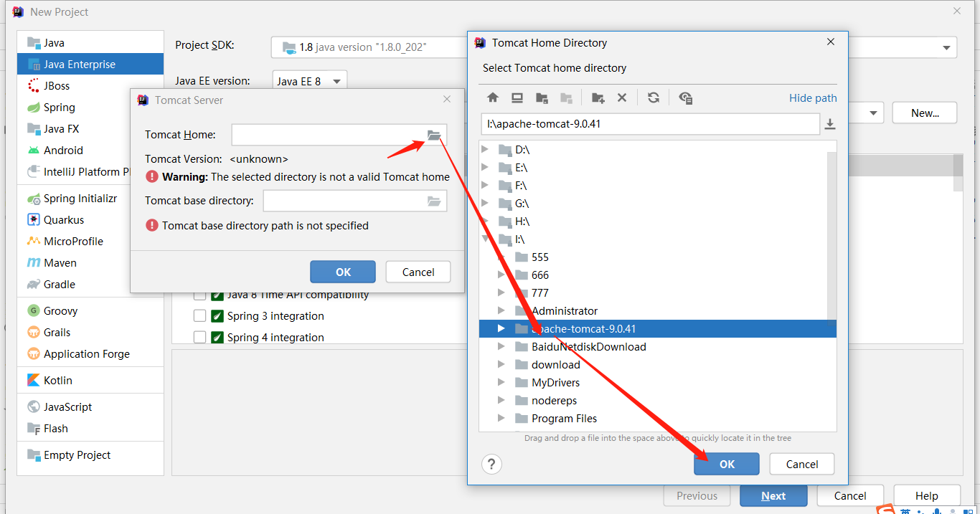The image size is (980, 514).
Task: Expand the E:\ drive node
Action: point(485,168)
